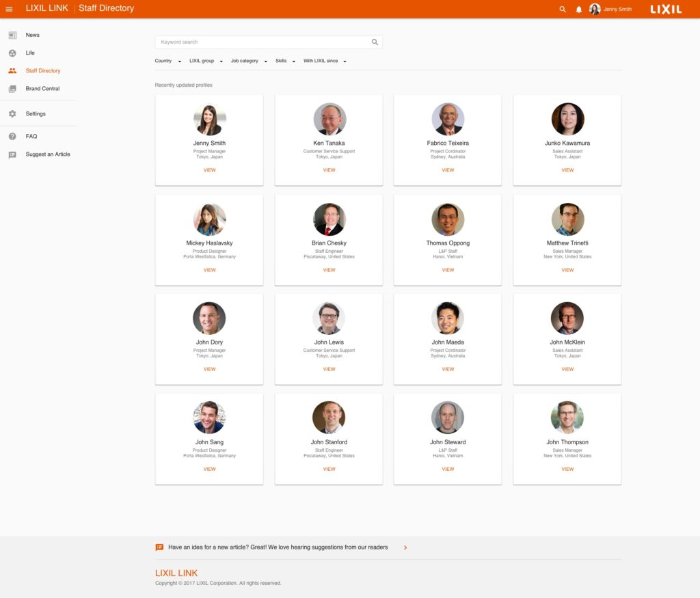
Task: Open the notifications bell icon
Action: click(x=578, y=9)
